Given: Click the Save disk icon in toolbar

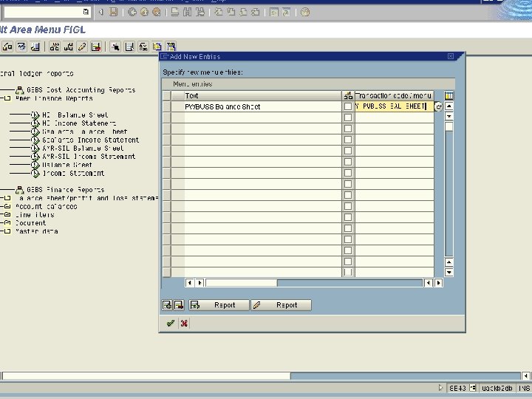Looking at the screenshot, I should [114, 12].
